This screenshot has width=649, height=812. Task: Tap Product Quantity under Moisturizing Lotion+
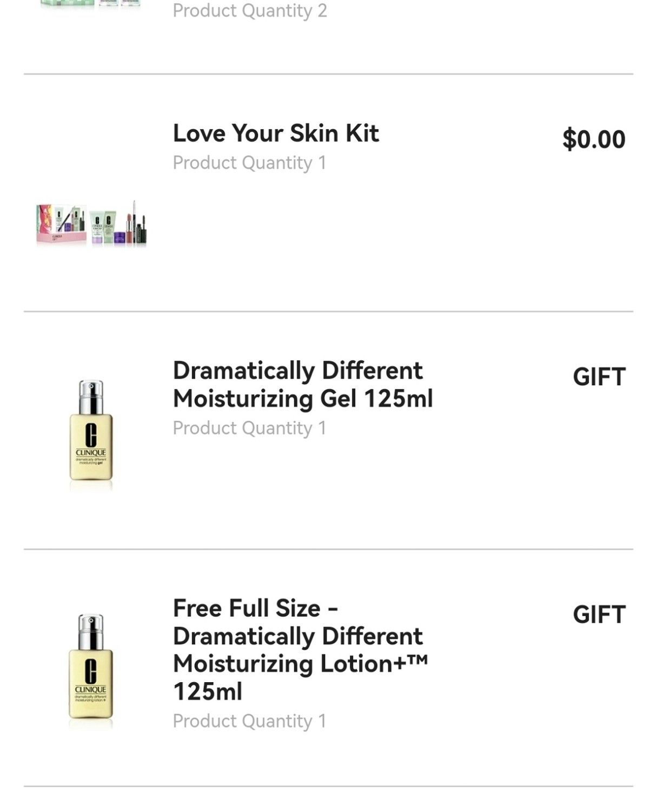tap(249, 721)
